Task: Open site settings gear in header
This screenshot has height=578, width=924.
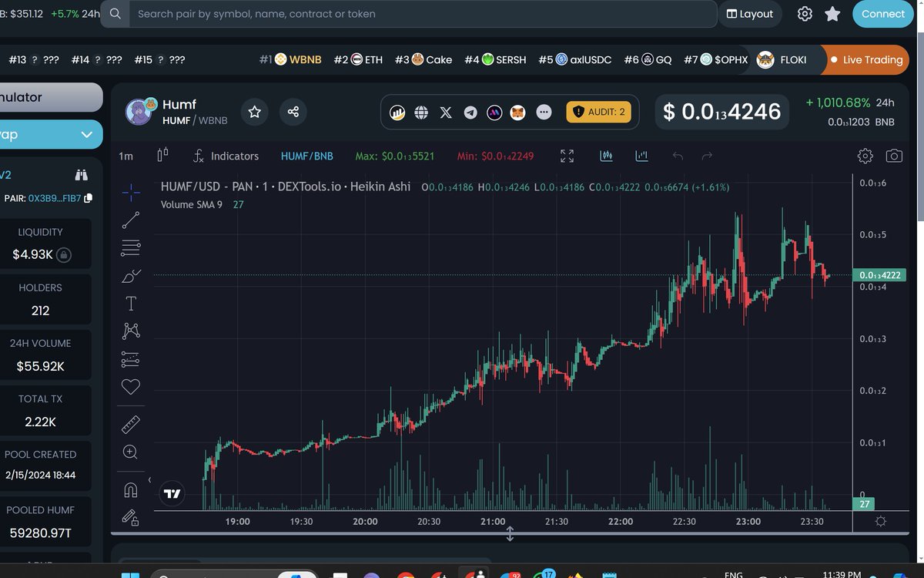Action: click(x=805, y=14)
